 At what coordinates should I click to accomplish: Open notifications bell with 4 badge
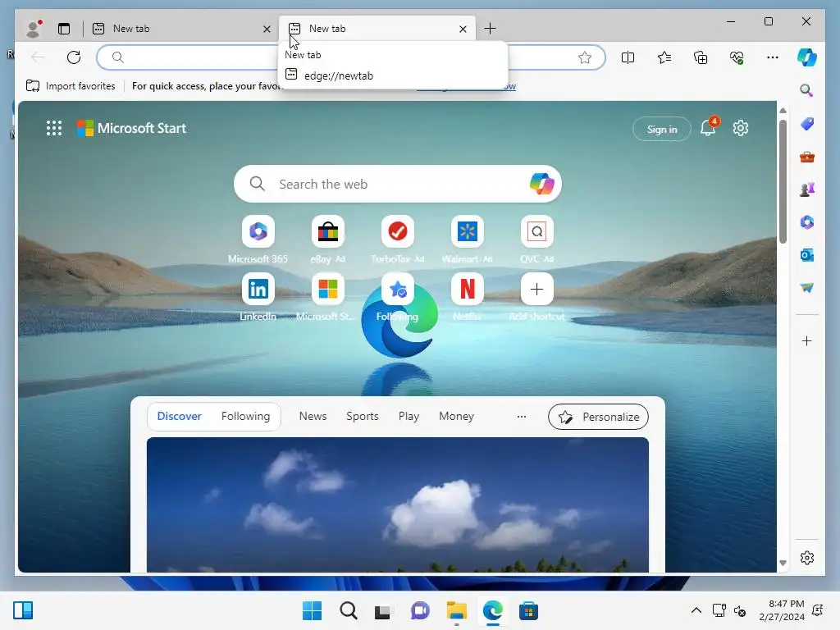(708, 128)
